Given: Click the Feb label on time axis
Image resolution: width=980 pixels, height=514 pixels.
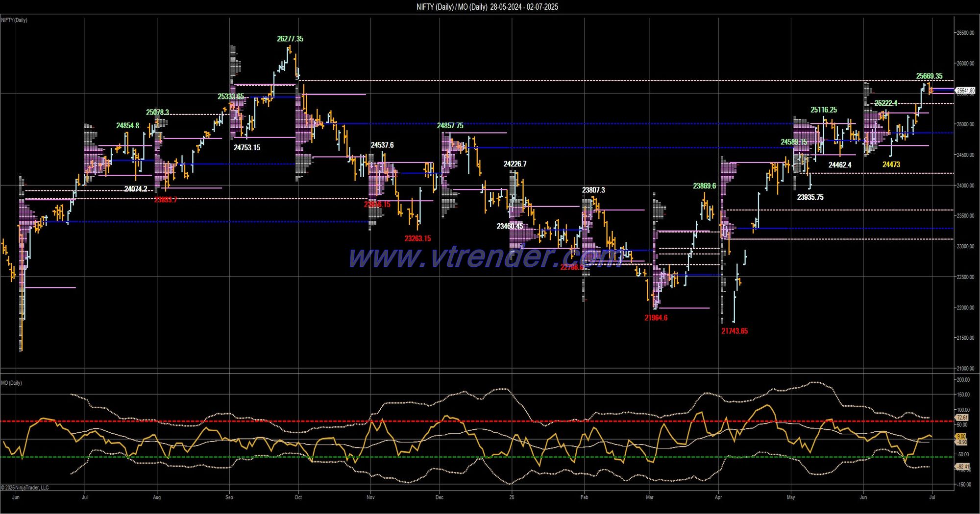Looking at the screenshot, I should pyautogui.click(x=584, y=497).
